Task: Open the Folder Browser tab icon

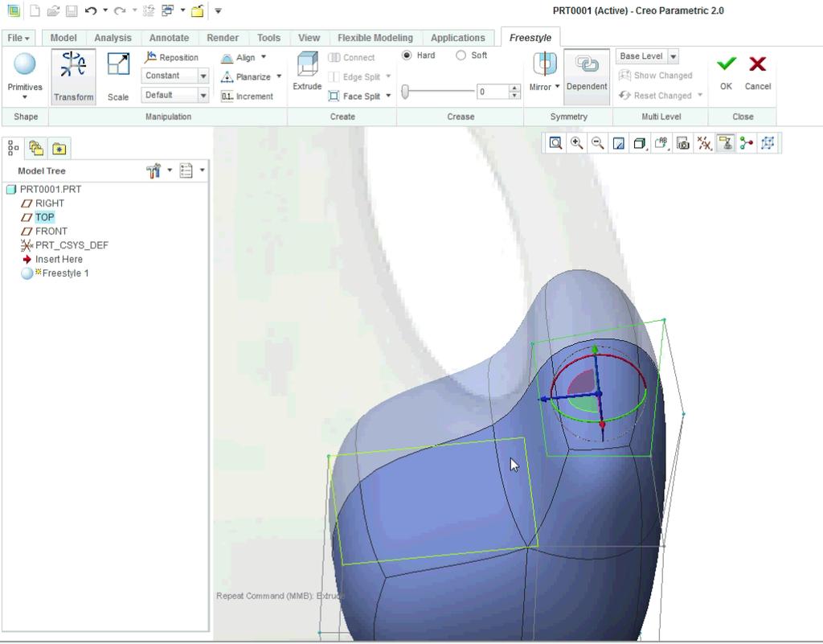Action: tap(36, 149)
